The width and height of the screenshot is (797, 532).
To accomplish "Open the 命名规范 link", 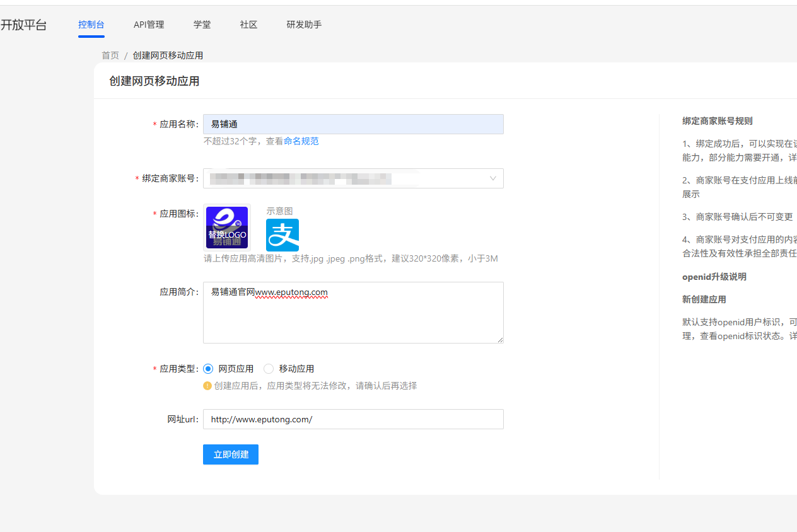I will pos(301,141).
